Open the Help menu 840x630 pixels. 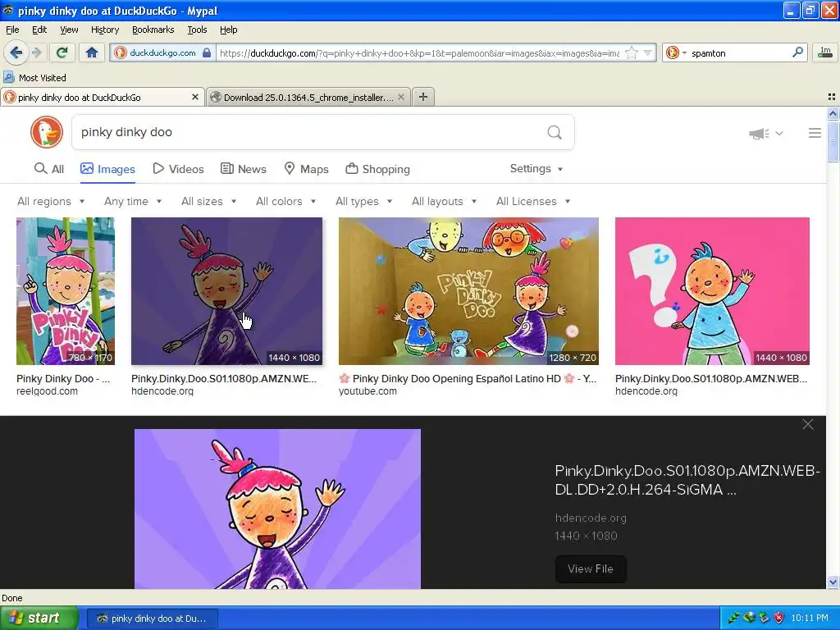228,30
